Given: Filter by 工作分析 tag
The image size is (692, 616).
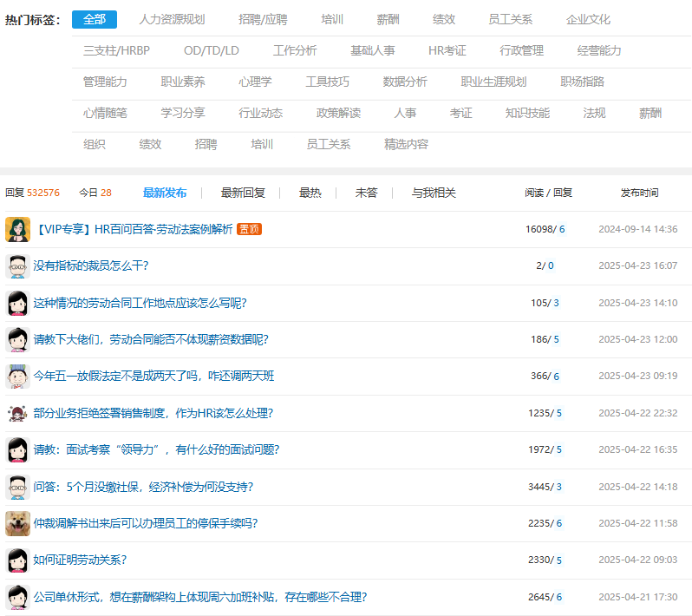Looking at the screenshot, I should [295, 51].
